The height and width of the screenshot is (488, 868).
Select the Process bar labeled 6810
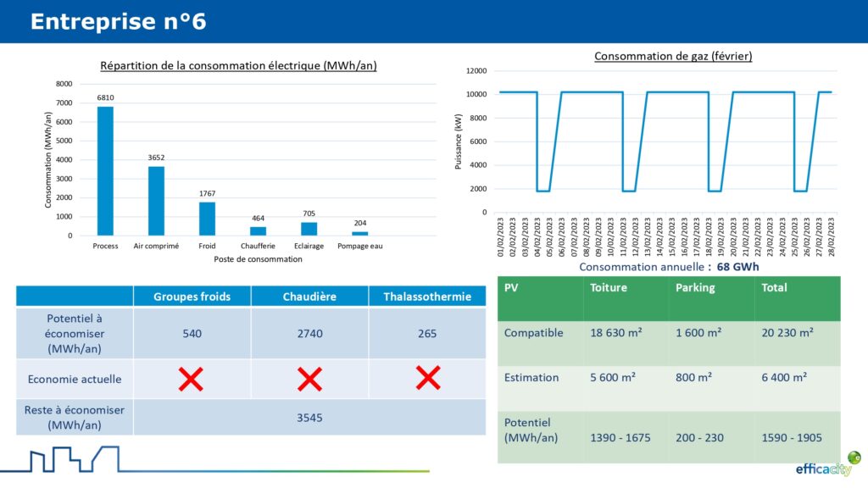pos(105,171)
